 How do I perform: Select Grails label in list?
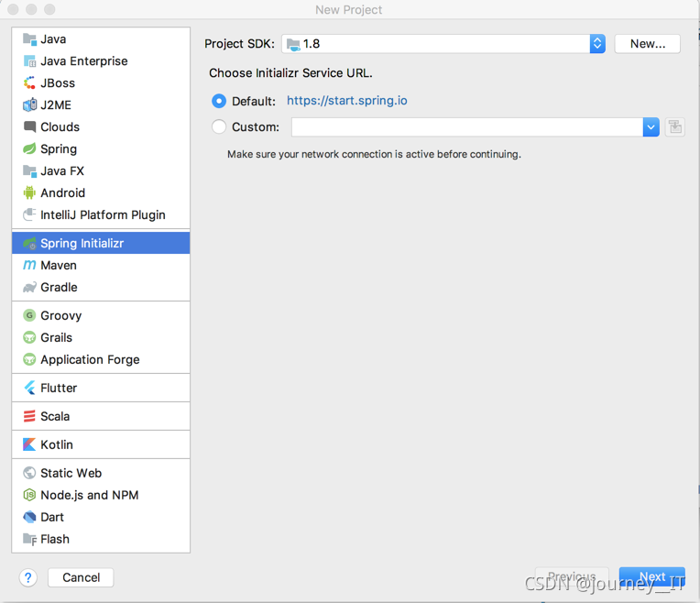(56, 337)
